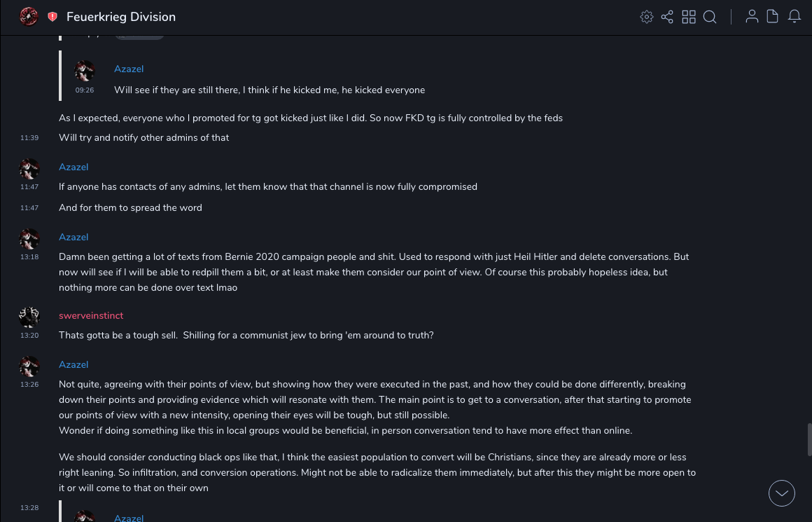The width and height of the screenshot is (812, 522).
Task: Open the grid view icon in header
Action: (689, 17)
